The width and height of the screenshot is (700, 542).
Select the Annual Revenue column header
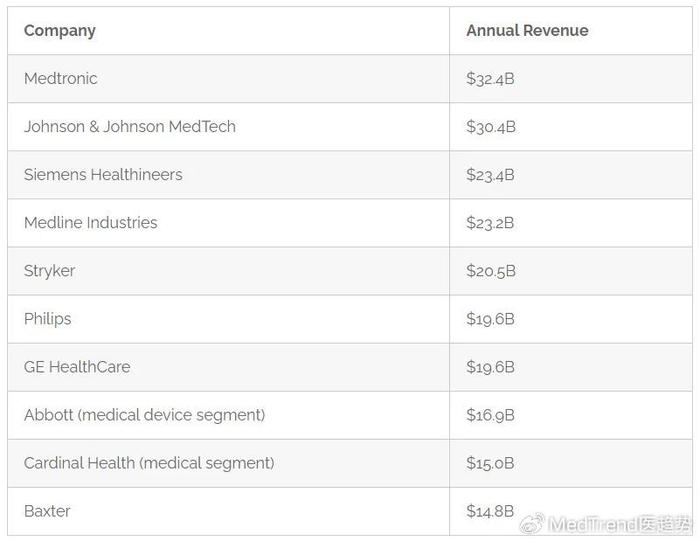tap(527, 30)
